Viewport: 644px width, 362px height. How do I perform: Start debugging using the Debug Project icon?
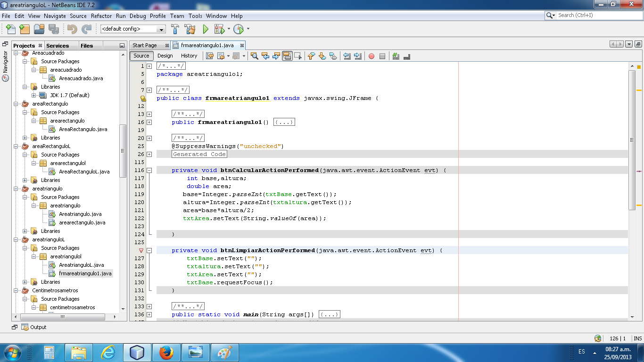click(220, 29)
